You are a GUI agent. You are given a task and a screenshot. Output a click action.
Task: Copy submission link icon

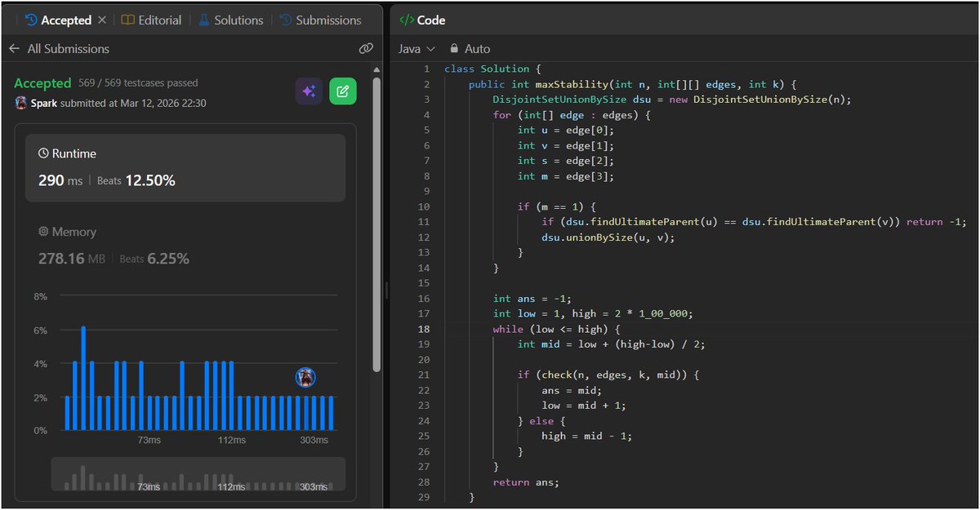pos(366,49)
